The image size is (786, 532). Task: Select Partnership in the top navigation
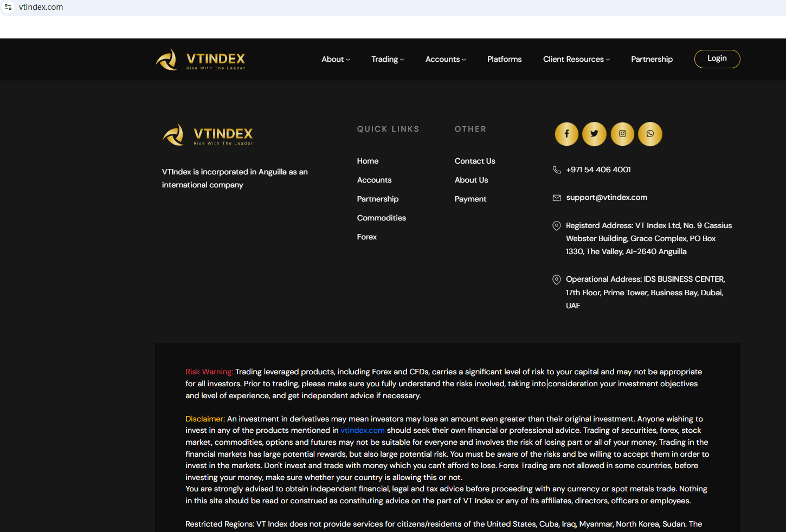click(x=652, y=59)
